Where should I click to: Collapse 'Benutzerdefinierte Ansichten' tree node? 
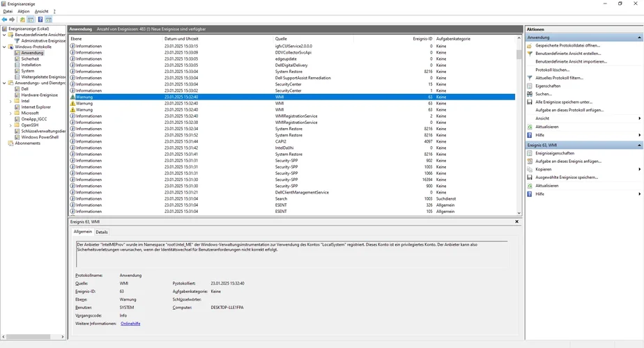tap(4, 35)
